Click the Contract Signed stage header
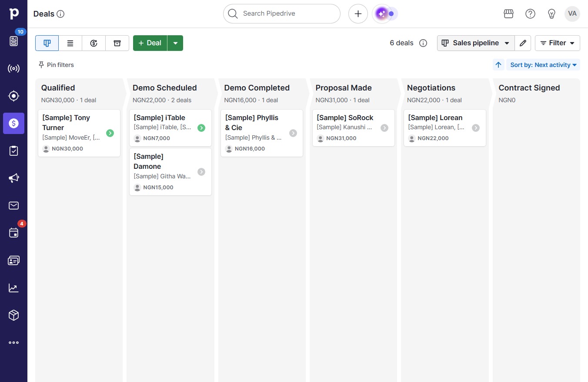The width and height of the screenshot is (588, 382). (x=529, y=88)
